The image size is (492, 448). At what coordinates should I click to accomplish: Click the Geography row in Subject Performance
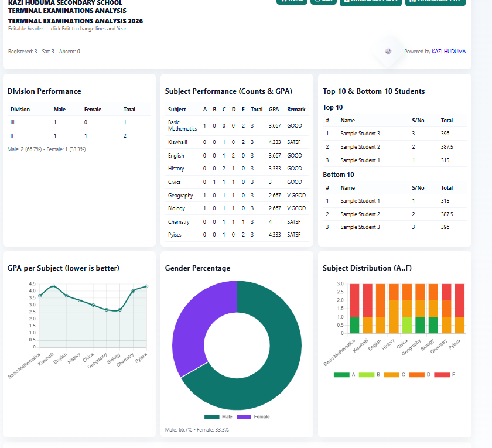[237, 196]
